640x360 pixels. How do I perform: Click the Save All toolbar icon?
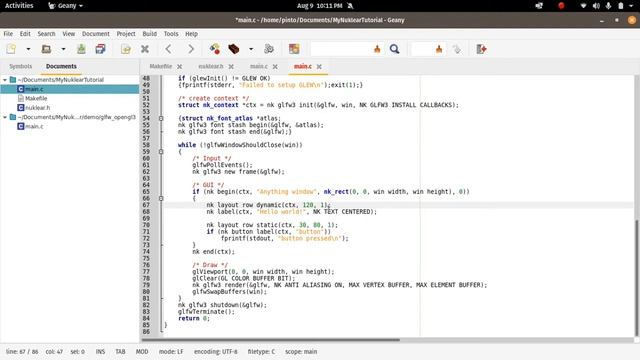tap(100, 49)
